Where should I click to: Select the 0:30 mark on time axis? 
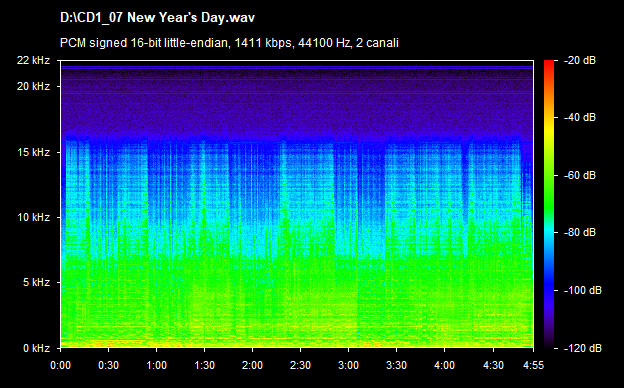coord(108,365)
